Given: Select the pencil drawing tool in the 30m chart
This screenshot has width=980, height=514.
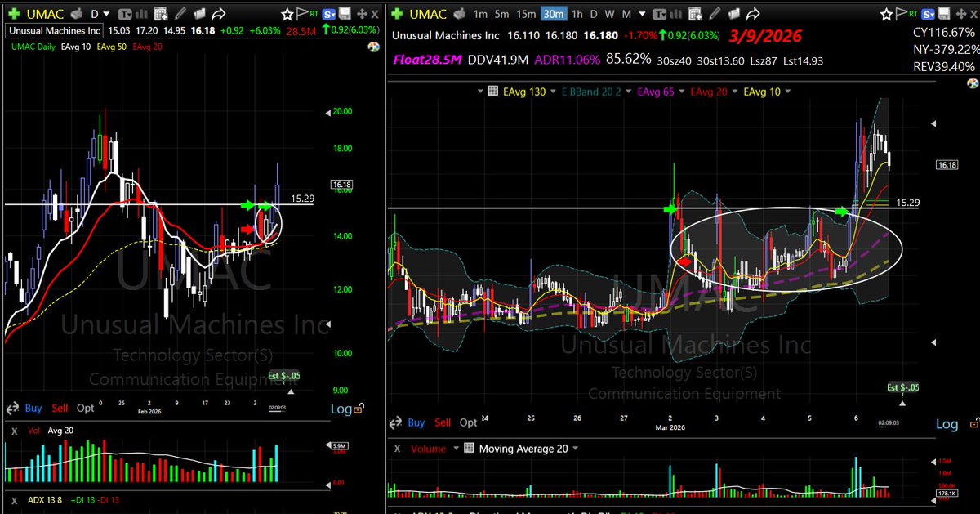Looking at the screenshot, I should tap(715, 14).
